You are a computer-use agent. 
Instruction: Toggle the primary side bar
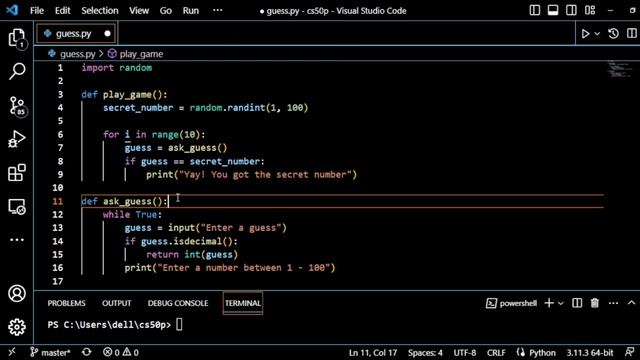[x=535, y=11]
